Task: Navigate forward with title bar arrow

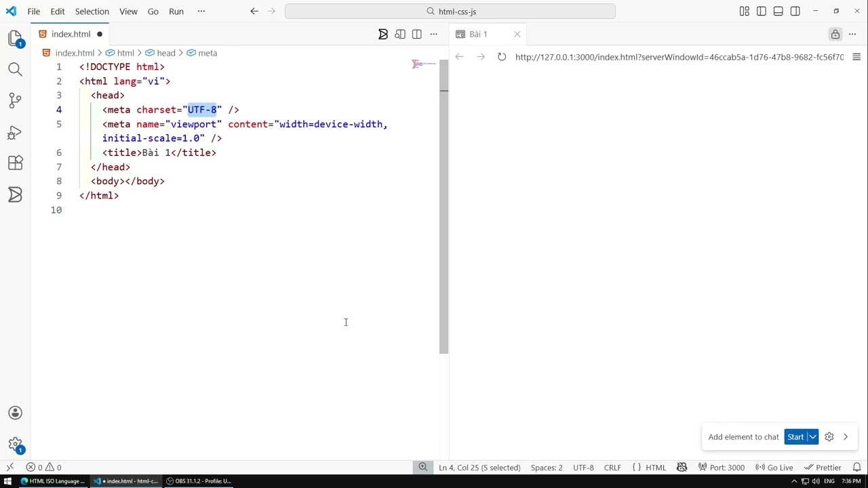Action: 271,11
